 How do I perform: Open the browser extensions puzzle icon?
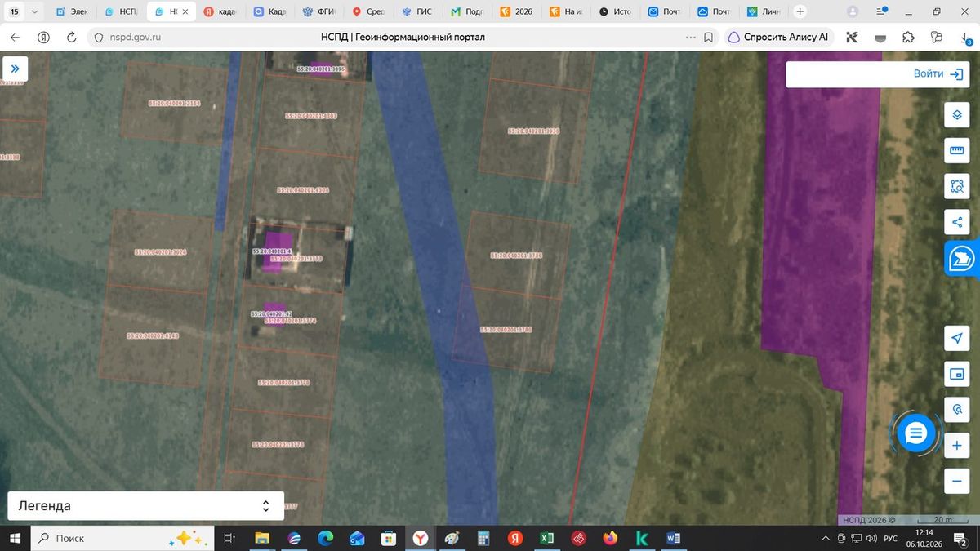pos(908,37)
